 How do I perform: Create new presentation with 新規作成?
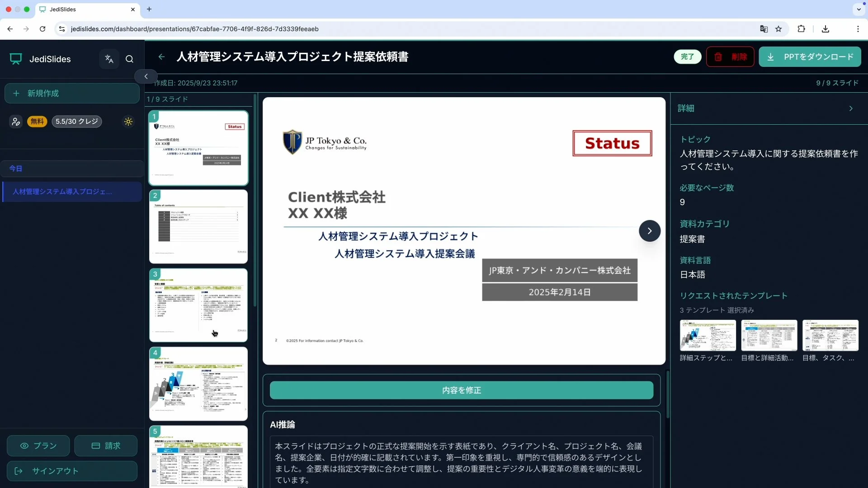click(72, 93)
